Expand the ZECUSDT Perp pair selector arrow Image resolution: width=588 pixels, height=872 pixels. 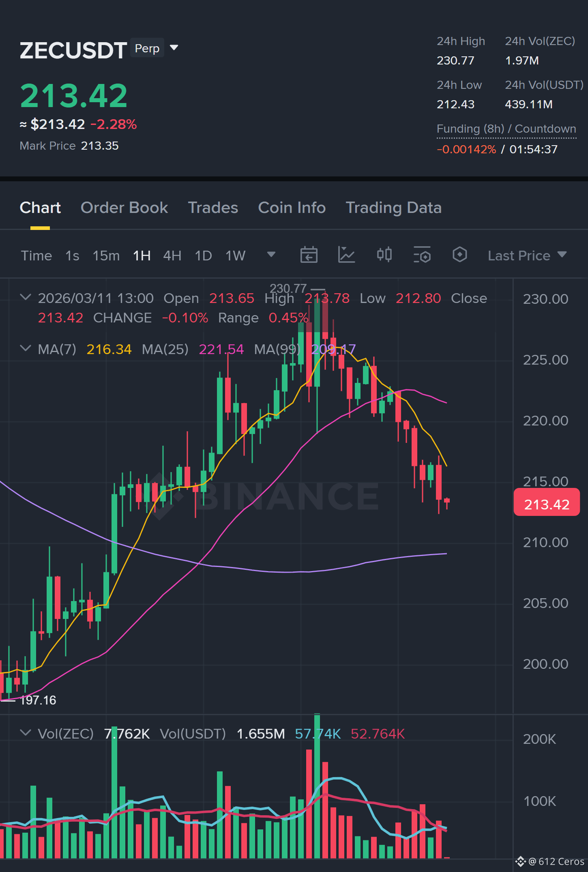coord(174,48)
